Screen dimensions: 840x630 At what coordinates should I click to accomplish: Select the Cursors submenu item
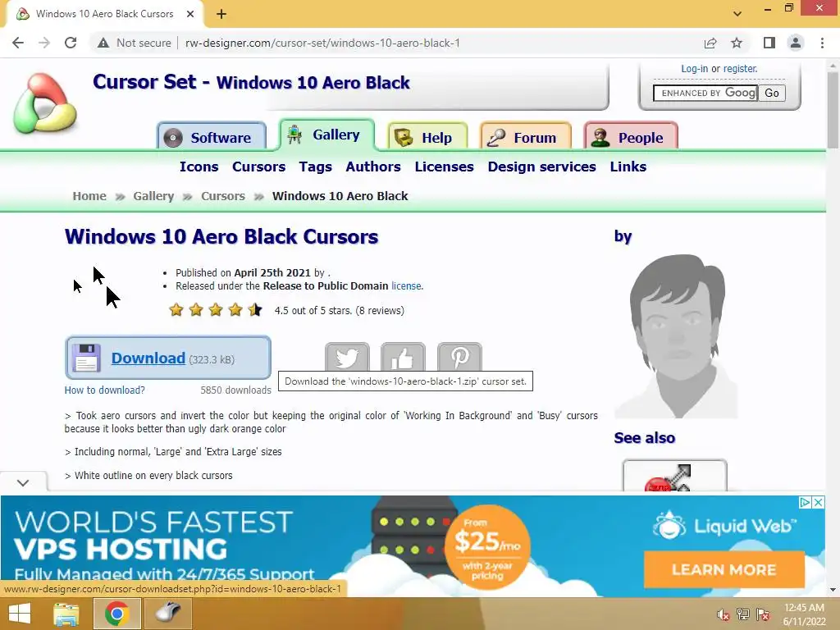(258, 167)
